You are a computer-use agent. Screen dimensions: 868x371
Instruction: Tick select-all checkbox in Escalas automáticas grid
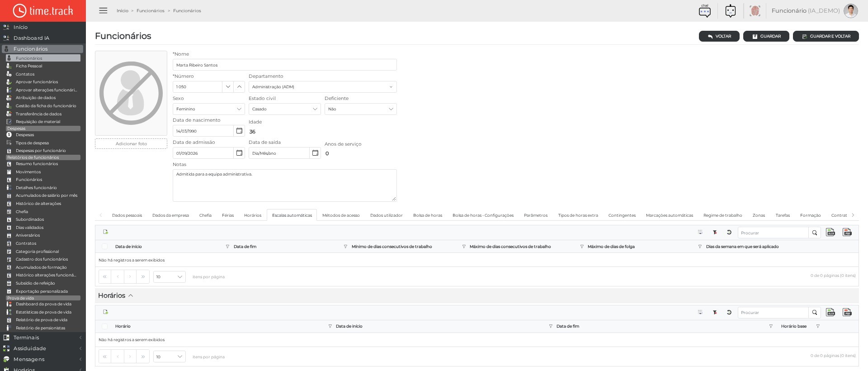coord(104,247)
